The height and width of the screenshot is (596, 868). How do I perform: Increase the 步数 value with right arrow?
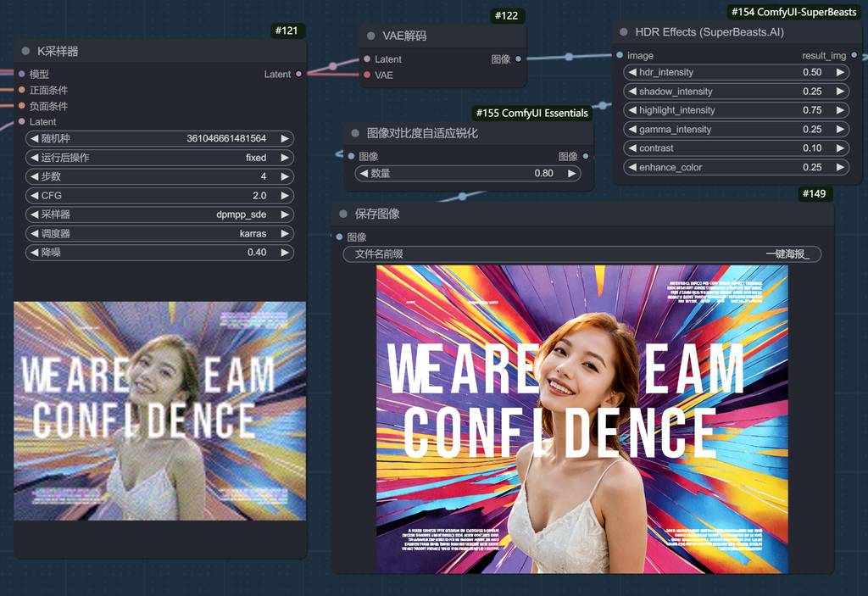point(285,176)
